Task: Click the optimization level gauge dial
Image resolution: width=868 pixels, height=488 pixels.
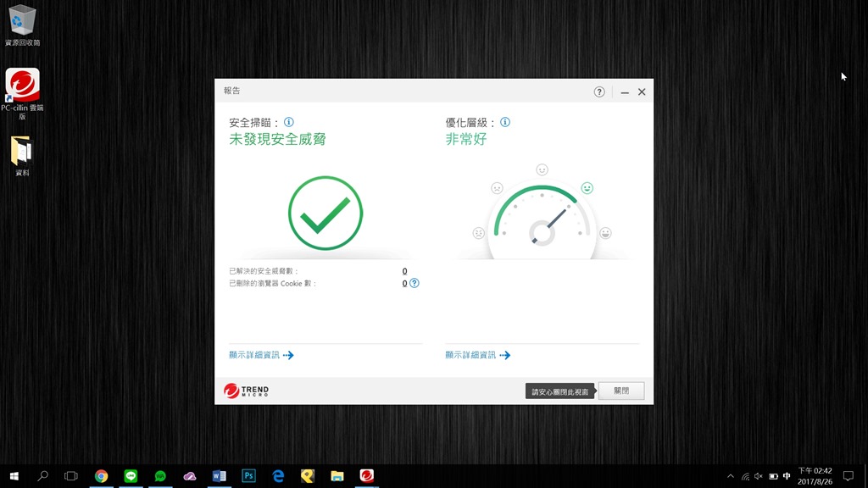Action: tap(542, 227)
